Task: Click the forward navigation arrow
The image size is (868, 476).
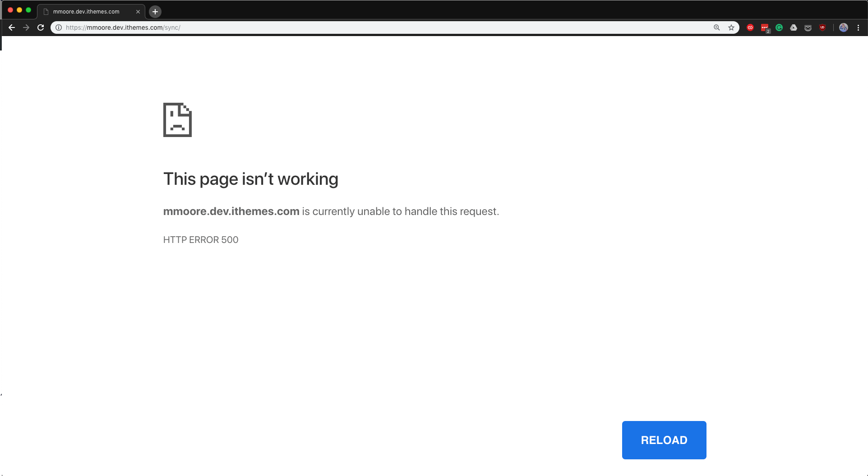Action: 26,27
